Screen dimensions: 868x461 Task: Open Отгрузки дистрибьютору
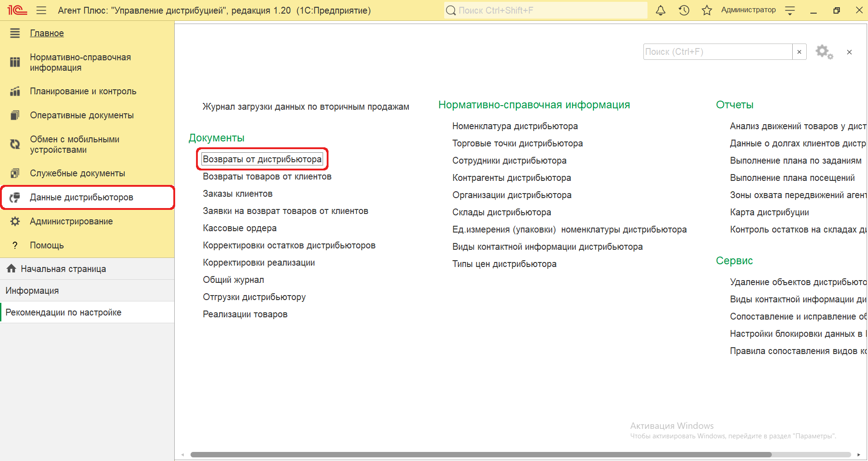pyautogui.click(x=254, y=297)
